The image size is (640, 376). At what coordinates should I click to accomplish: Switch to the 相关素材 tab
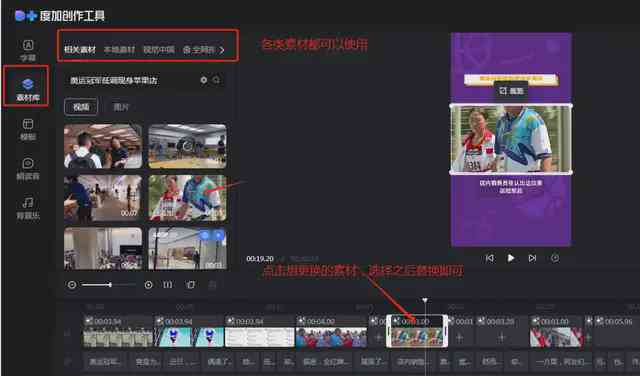[x=80, y=50]
